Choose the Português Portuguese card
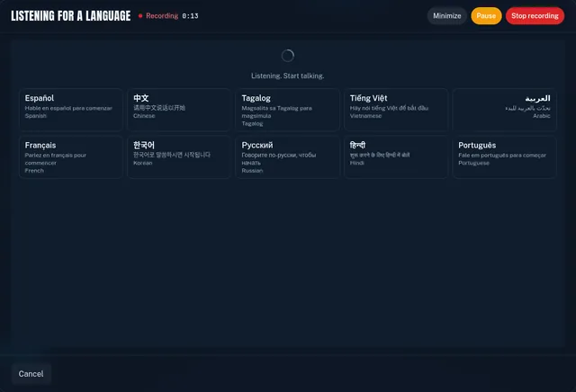The height and width of the screenshot is (392, 576). click(504, 157)
